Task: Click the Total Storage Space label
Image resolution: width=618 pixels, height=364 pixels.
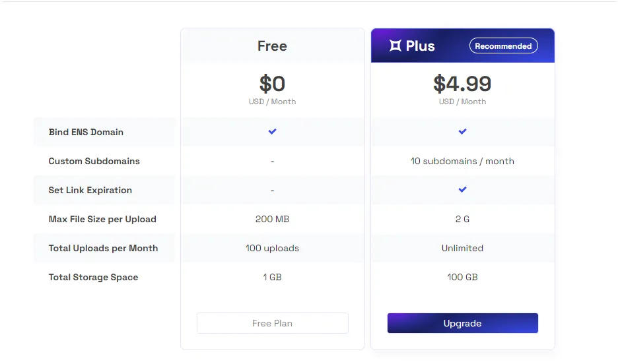Action: (x=93, y=277)
